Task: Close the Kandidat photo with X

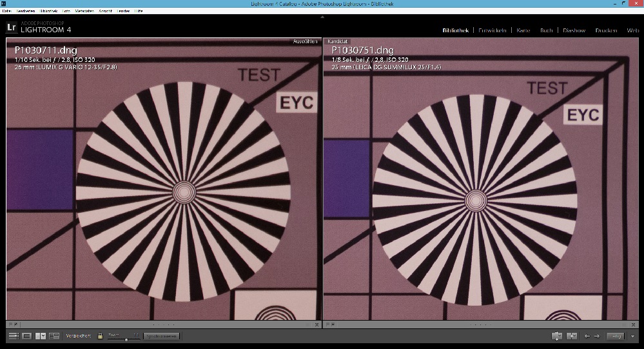Action: (x=634, y=324)
